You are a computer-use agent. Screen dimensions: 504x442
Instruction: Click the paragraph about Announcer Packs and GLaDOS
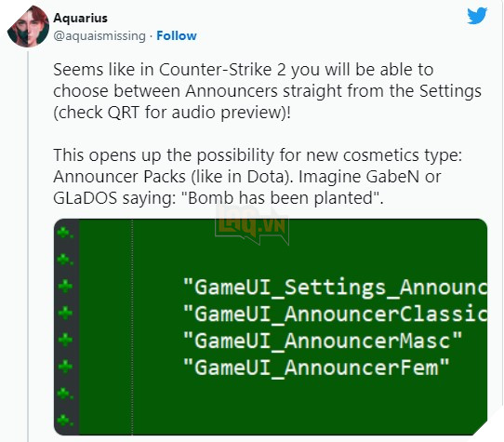(x=258, y=177)
